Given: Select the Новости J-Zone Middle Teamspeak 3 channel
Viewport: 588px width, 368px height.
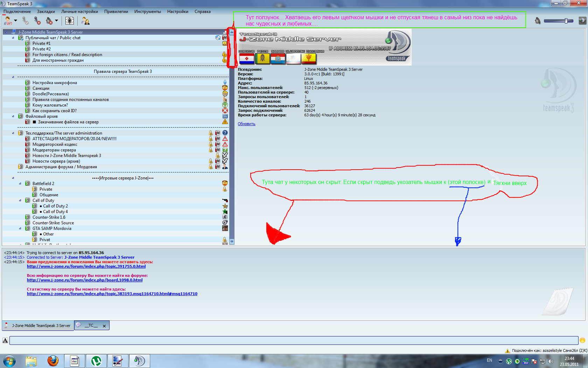Looking at the screenshot, I should pyautogui.click(x=67, y=156).
